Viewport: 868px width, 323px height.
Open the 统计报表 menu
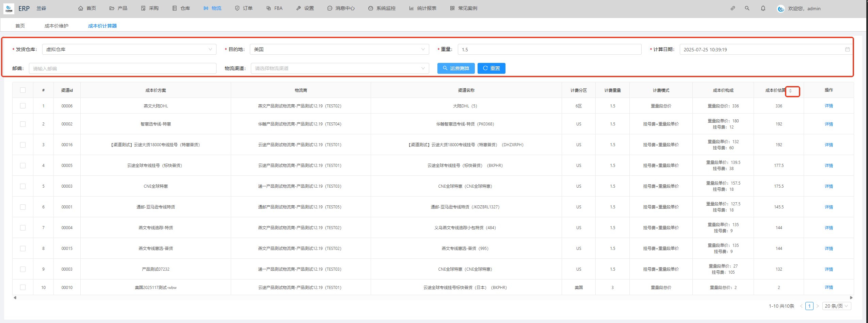coord(423,8)
